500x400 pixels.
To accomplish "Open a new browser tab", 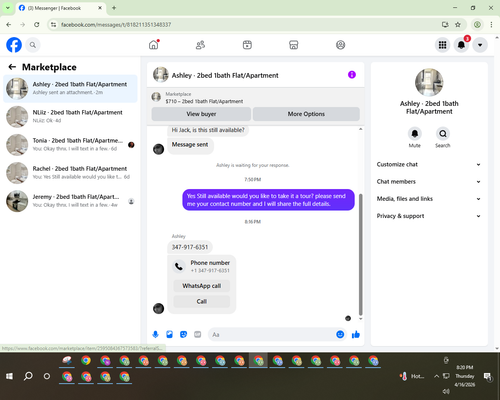I will [114, 8].
